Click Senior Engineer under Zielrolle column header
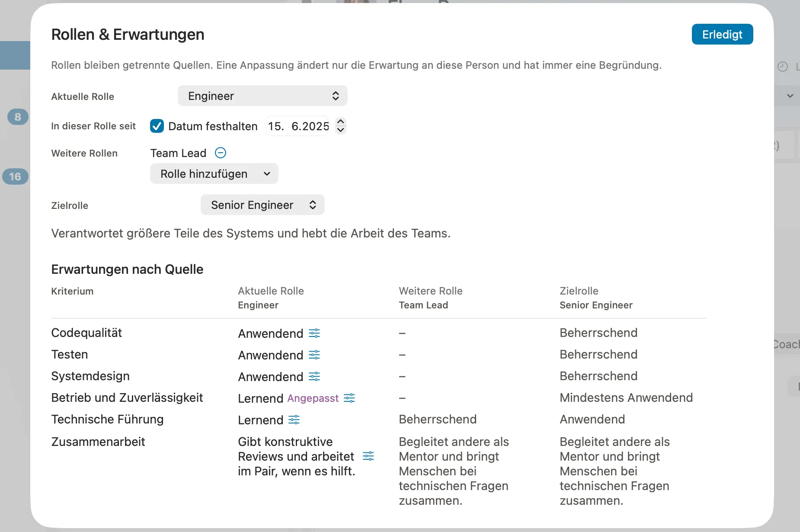This screenshot has width=800, height=532. (x=596, y=305)
